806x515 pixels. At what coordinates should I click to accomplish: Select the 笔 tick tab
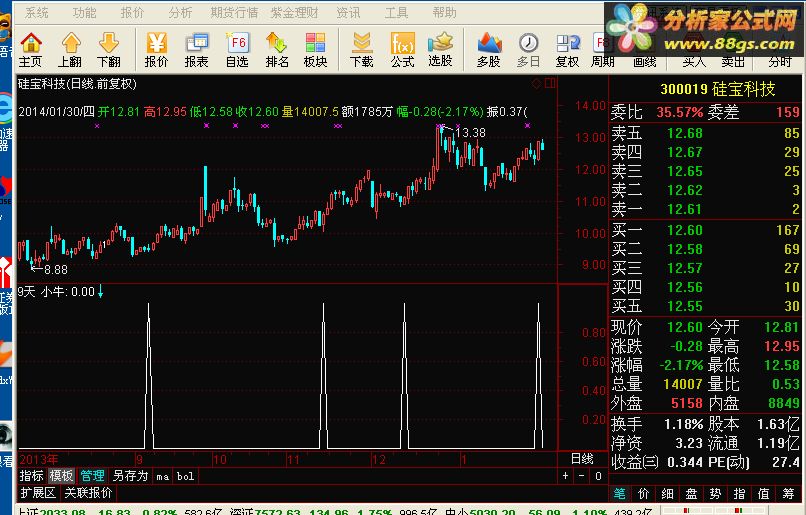tap(619, 494)
